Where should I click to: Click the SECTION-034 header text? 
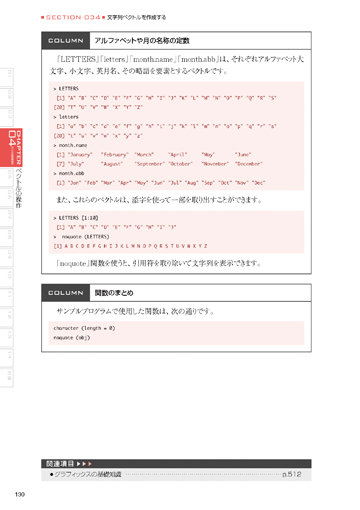pos(73,17)
